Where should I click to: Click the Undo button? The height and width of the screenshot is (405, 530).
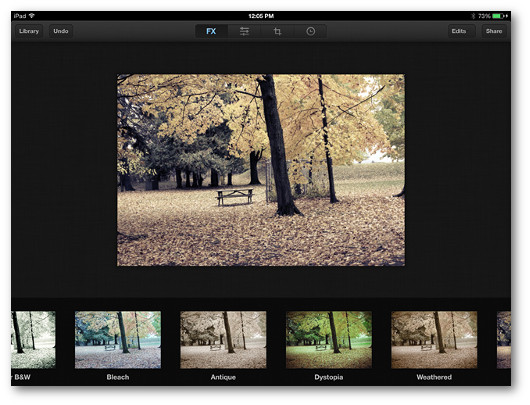point(61,31)
